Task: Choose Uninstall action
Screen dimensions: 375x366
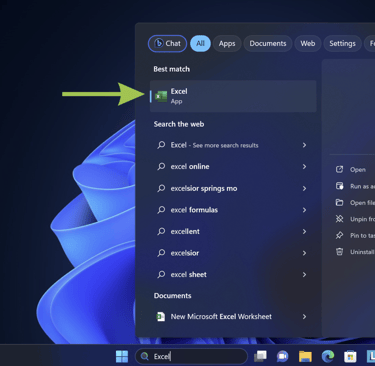Action: click(355, 252)
